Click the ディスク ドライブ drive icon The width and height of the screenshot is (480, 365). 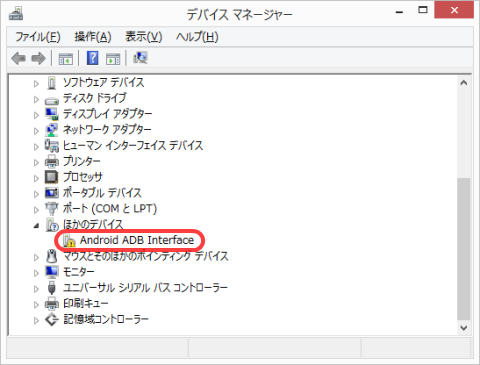[52, 100]
